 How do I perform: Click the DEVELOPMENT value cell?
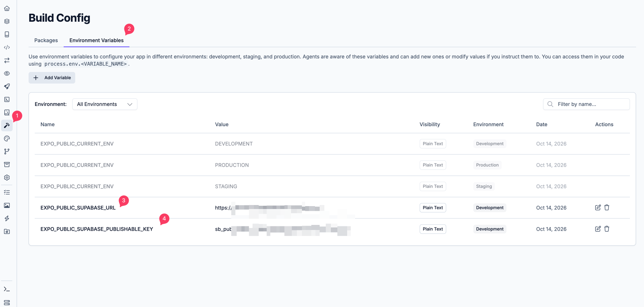pos(234,144)
